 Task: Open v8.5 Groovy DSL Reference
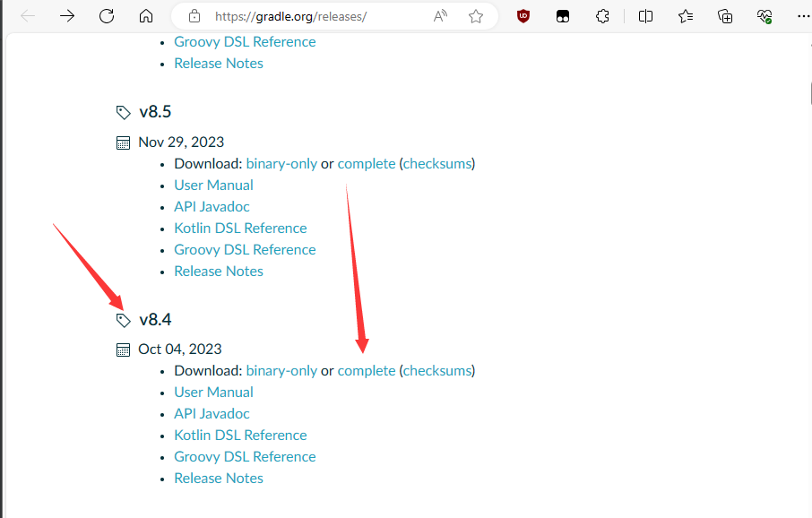click(x=245, y=250)
